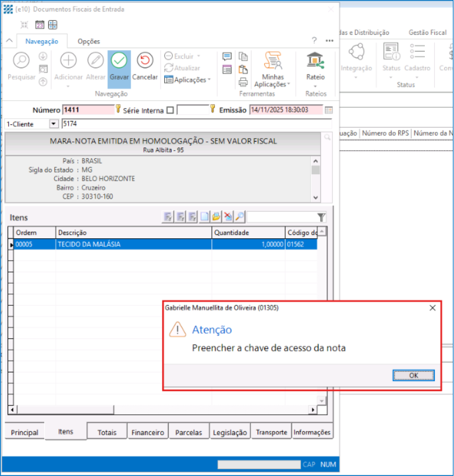The image size is (454, 476).
Task: Click the Número input field
Action: [x=87, y=110]
